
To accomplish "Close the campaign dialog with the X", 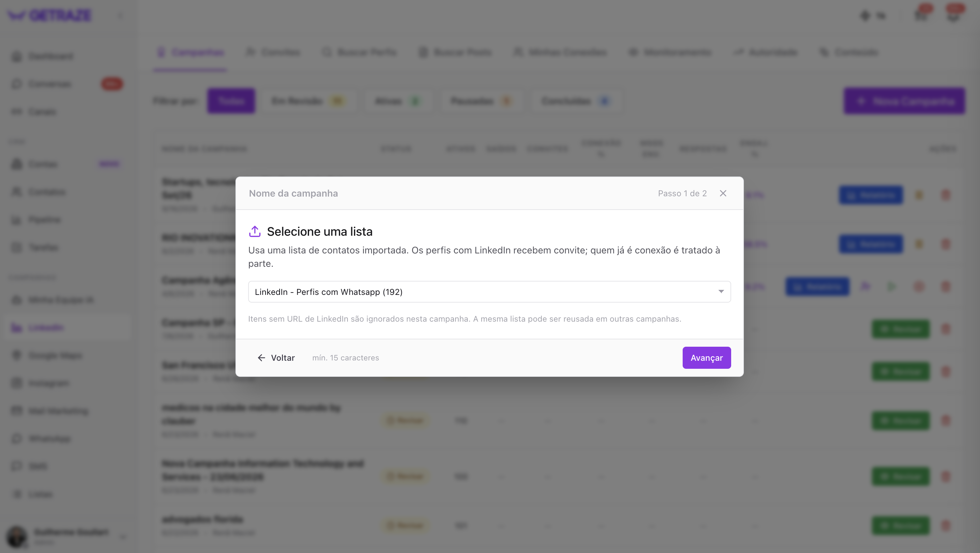I will [x=723, y=193].
